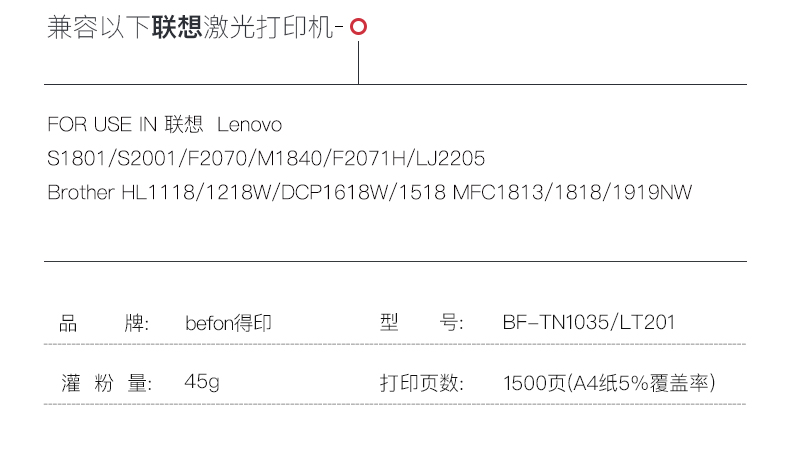
Task: Click the heading 兼容以下联想激光打印机
Action: click(194, 28)
